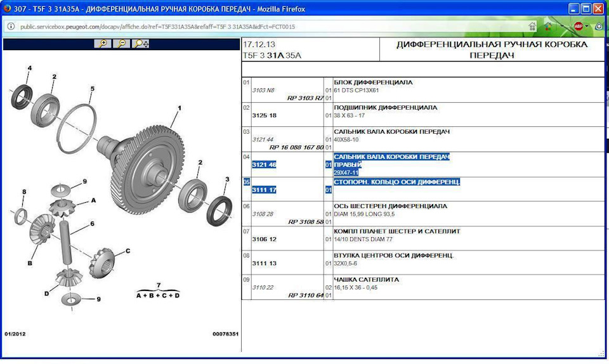Select highlighted part number 3121 46
The image size is (609, 364).
click(264, 164)
